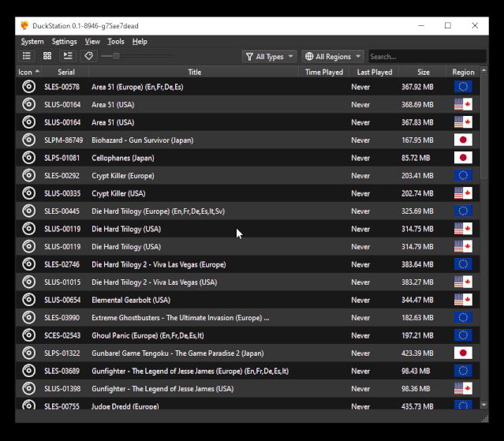
Task: Click the DuckStation app icon in title bar
Action: coord(24,26)
